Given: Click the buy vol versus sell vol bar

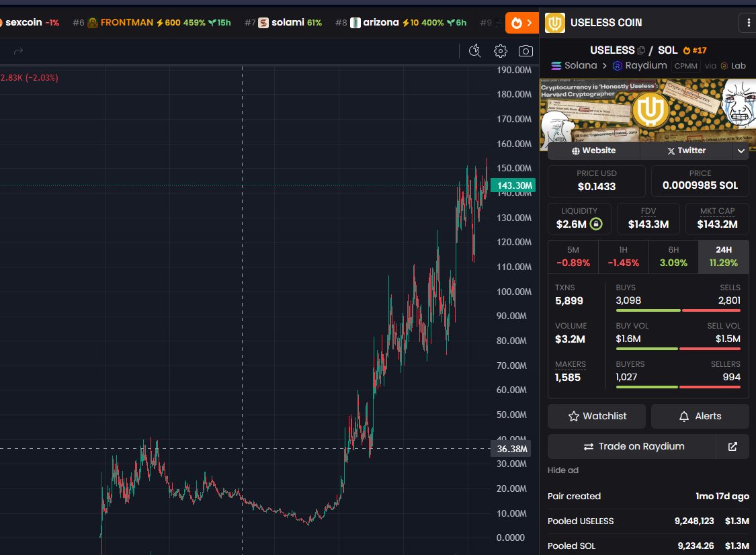Looking at the screenshot, I should pyautogui.click(x=678, y=349).
